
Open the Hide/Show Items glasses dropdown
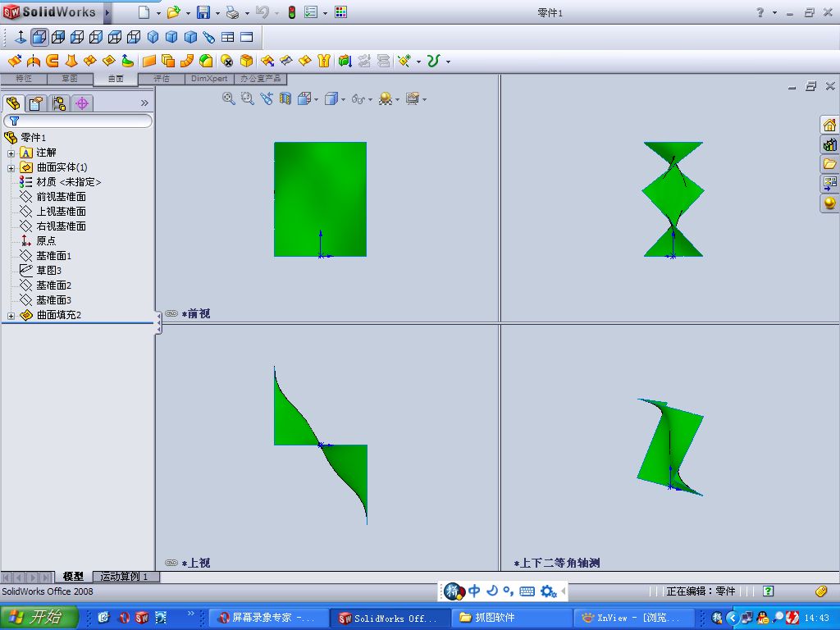pos(370,99)
